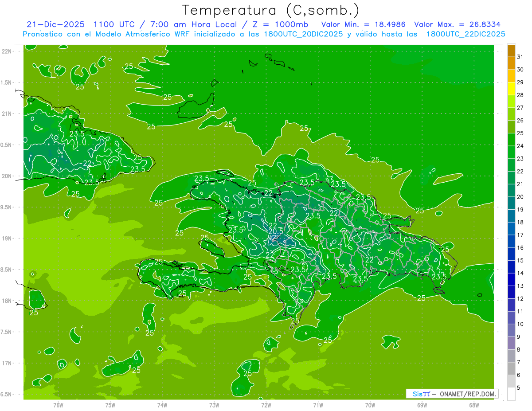Click the '20N' latitude axis label
The height and width of the screenshot is (411, 532).
(x=6, y=176)
